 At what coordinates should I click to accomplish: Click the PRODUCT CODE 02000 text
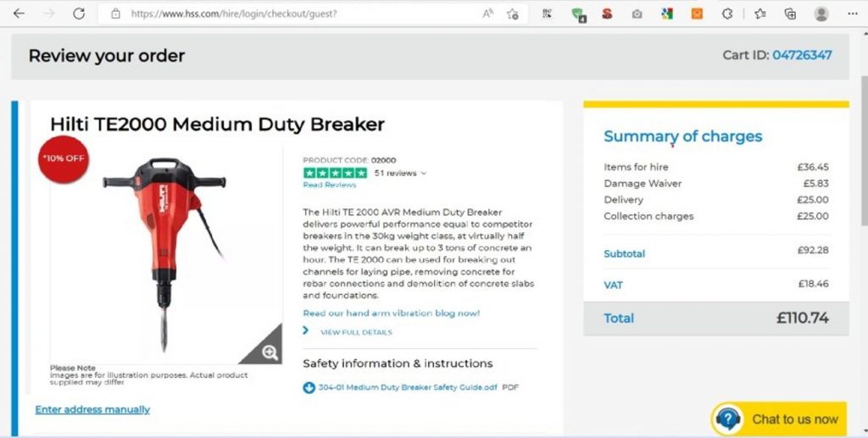[x=349, y=160]
